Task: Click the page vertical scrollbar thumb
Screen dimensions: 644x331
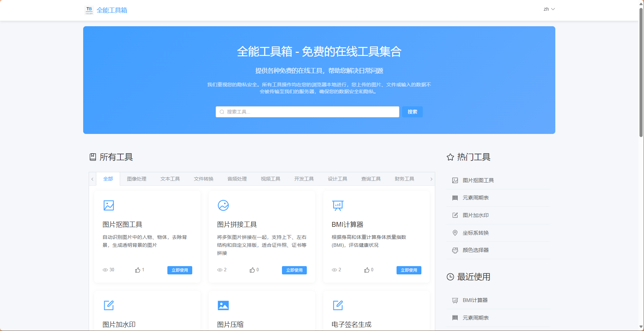Action: click(641, 72)
